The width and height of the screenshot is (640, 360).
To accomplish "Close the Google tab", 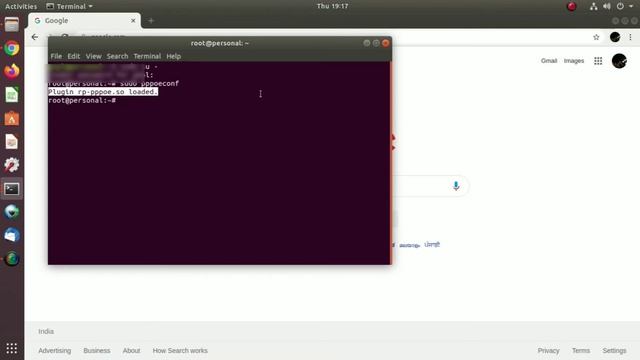I will point(133,20).
